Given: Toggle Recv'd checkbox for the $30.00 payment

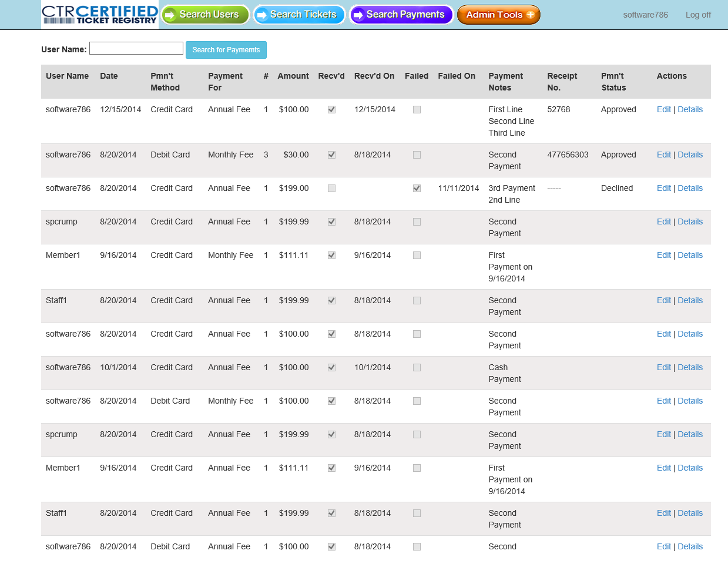Looking at the screenshot, I should pos(331,155).
